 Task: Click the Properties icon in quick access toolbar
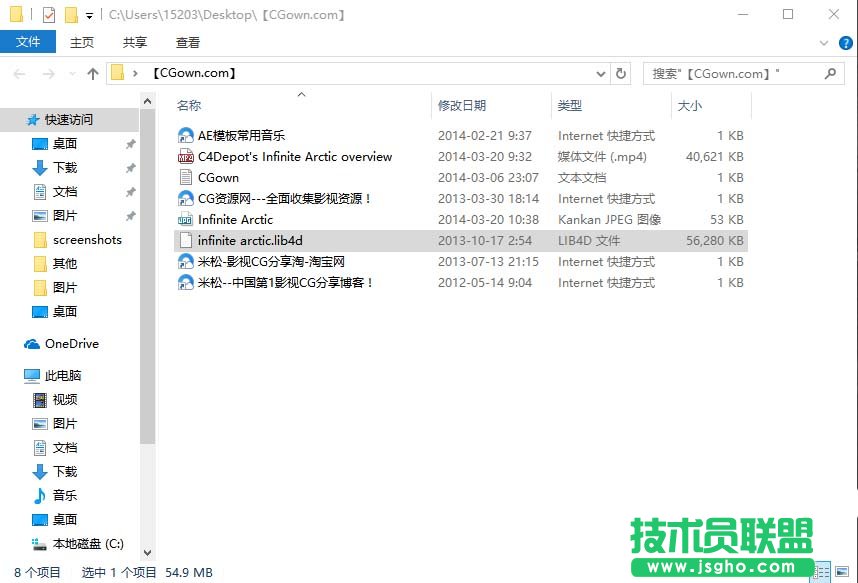coord(49,14)
